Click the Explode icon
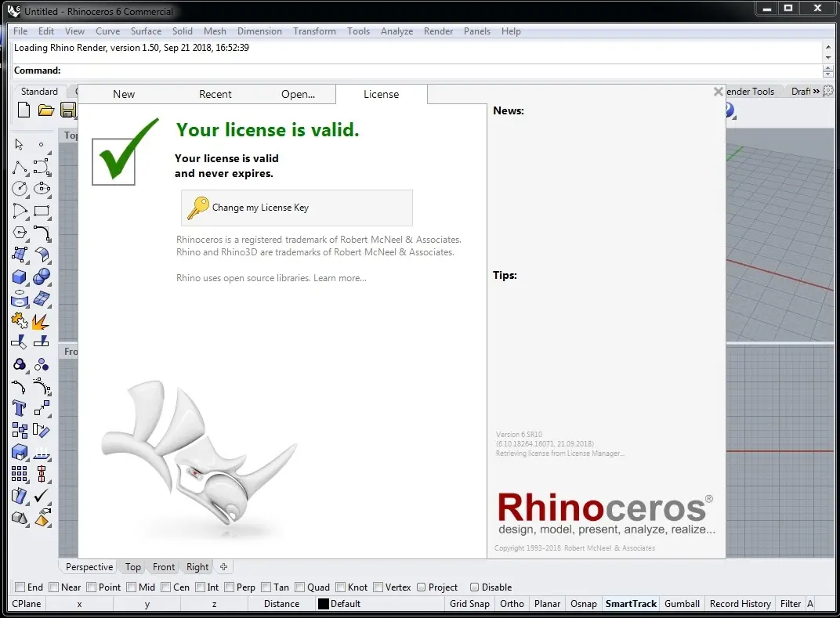 coord(42,321)
